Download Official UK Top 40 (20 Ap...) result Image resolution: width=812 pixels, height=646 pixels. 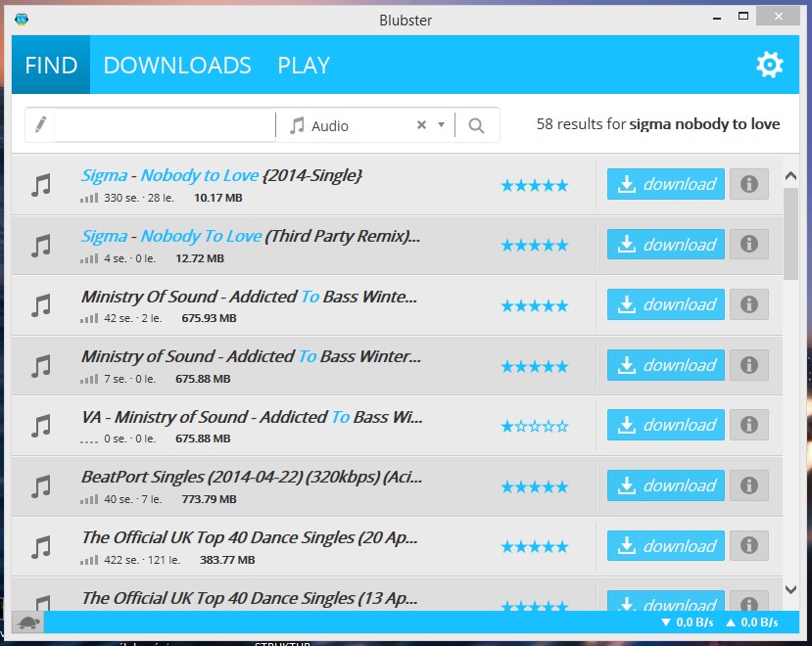(x=665, y=545)
